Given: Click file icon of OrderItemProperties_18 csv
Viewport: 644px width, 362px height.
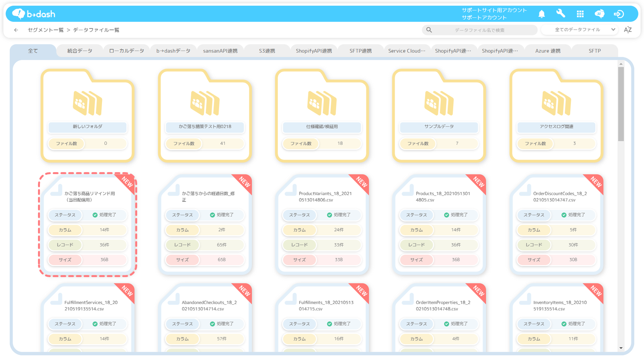Looking at the screenshot, I should click(x=408, y=299).
